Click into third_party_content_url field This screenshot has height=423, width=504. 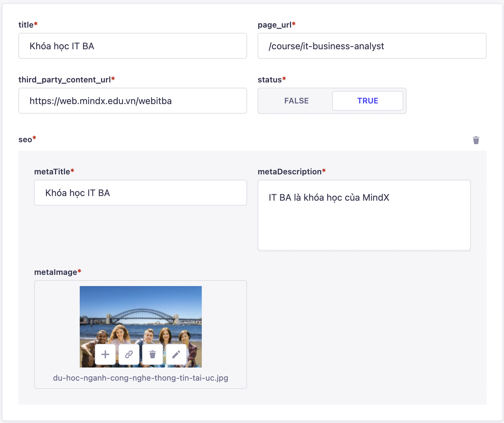(133, 101)
